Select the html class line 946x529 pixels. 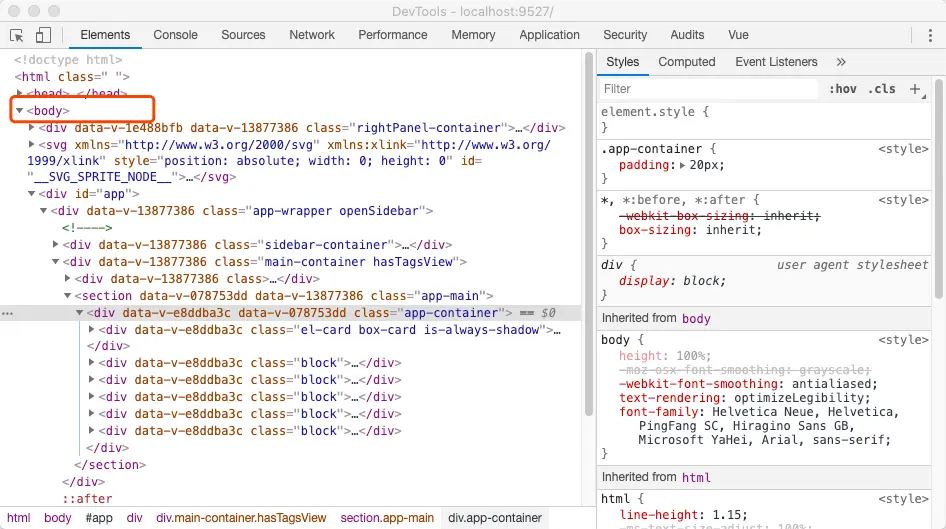[72, 77]
